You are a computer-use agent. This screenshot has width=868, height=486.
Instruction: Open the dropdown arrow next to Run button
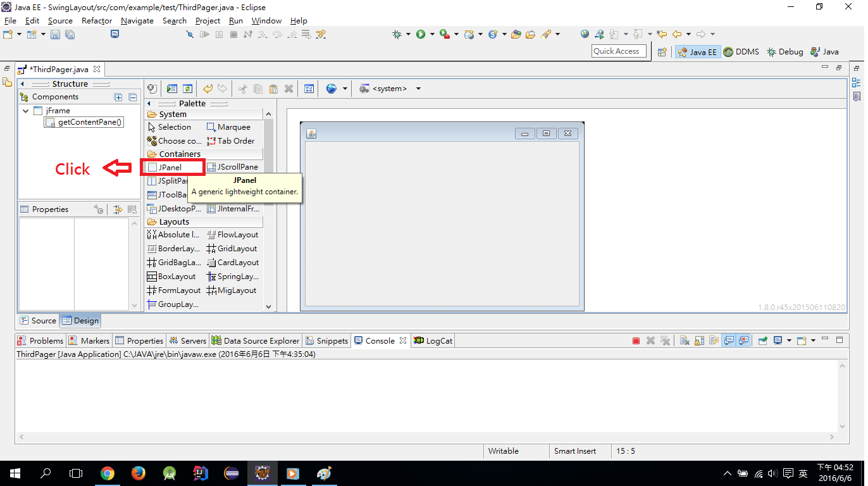[432, 34]
